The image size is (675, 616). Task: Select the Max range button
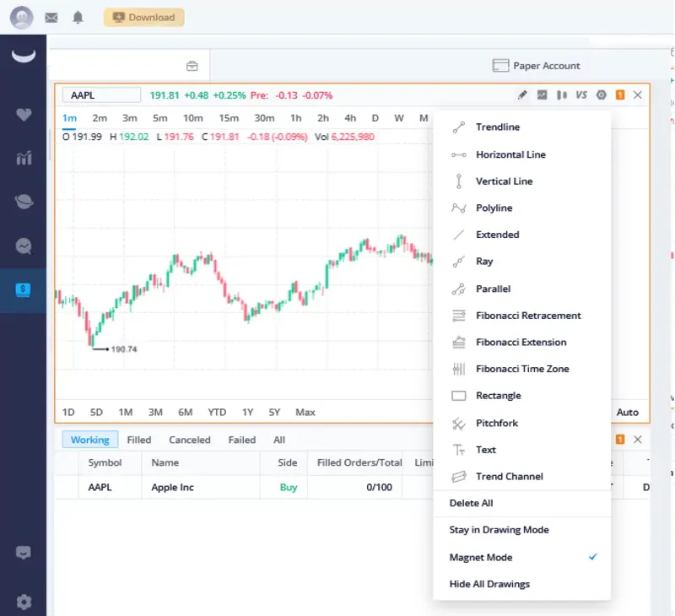(305, 413)
